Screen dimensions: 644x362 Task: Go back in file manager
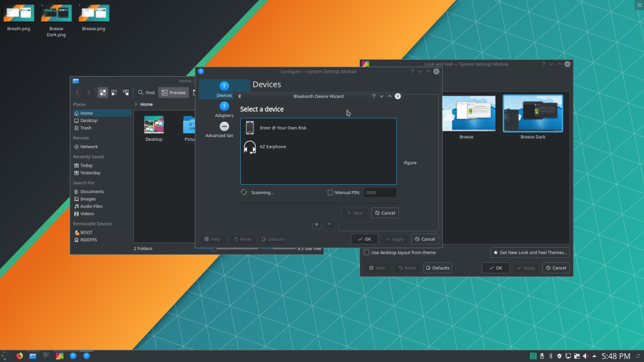[x=77, y=93]
